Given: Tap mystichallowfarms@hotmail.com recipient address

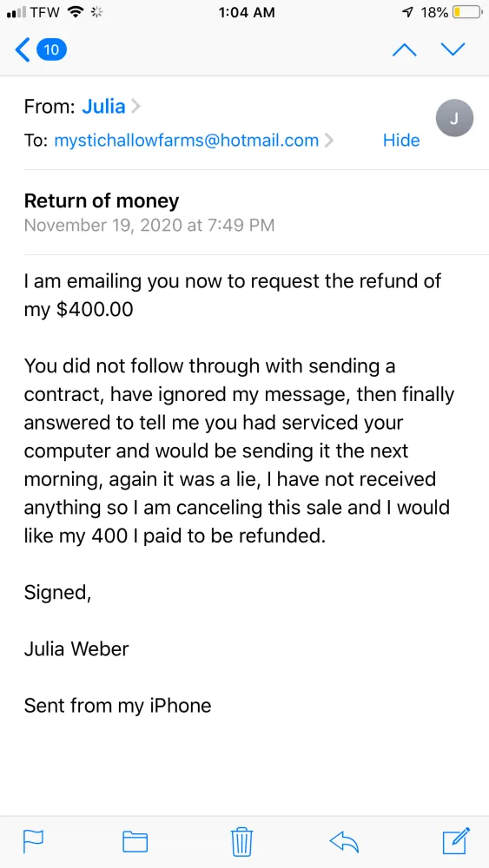Looking at the screenshot, I should (x=187, y=141).
